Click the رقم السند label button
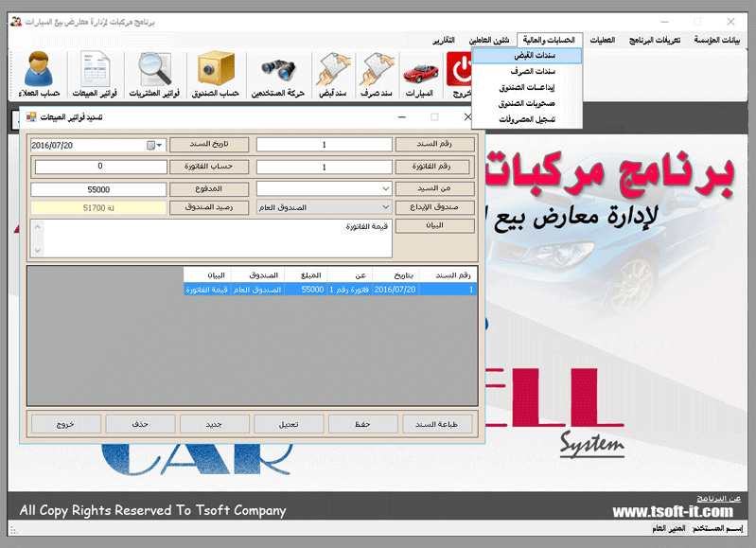756x548 pixels. tap(435, 144)
